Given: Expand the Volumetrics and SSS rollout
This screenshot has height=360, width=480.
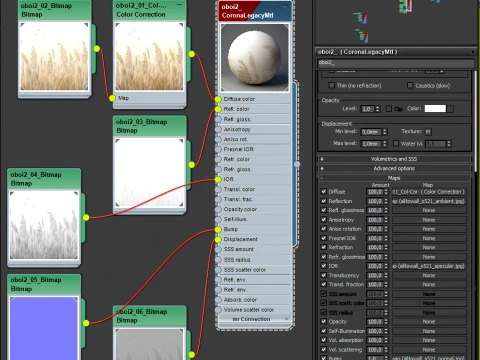Looking at the screenshot, I should click(394, 159).
